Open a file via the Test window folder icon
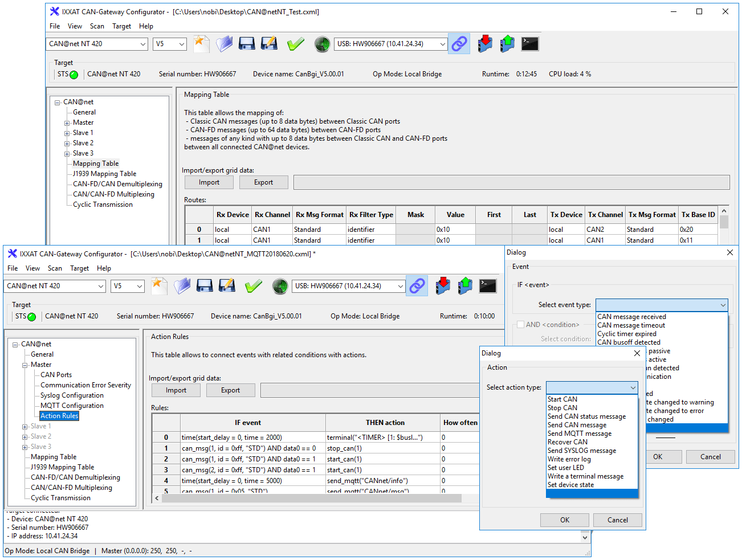The image size is (742, 560). coord(224,43)
